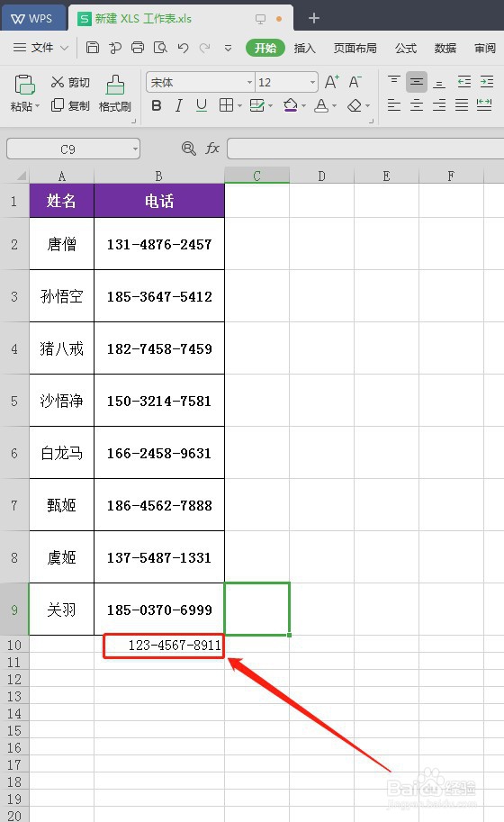Select row 5 header
Viewport: 504px width, 822px height.
coord(14,401)
